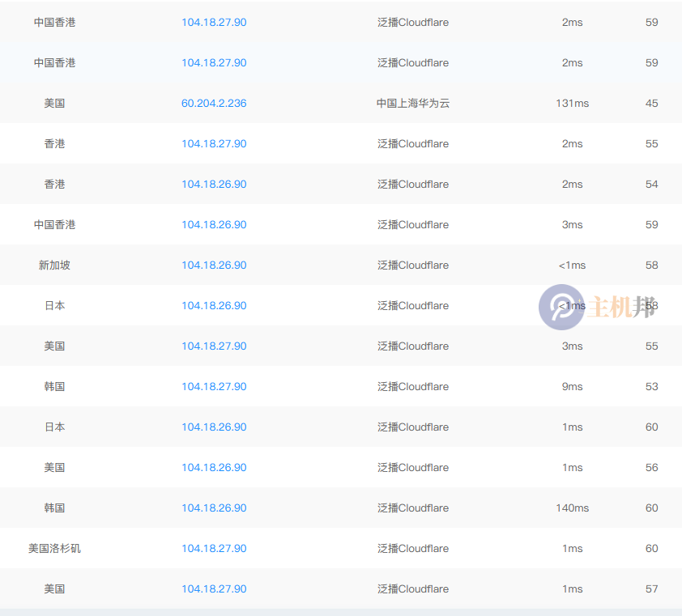Select the 中国上海华为云 location cell
Viewport: 682px width, 616px height.
(413, 103)
